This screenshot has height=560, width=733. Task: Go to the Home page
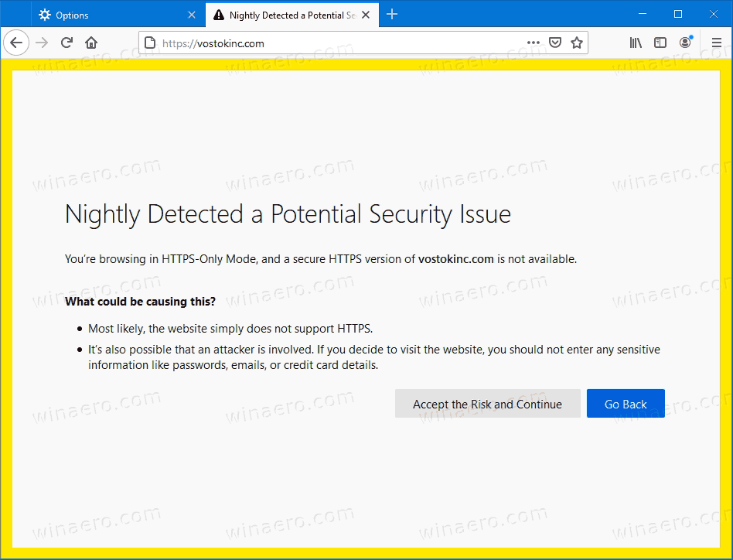91,43
